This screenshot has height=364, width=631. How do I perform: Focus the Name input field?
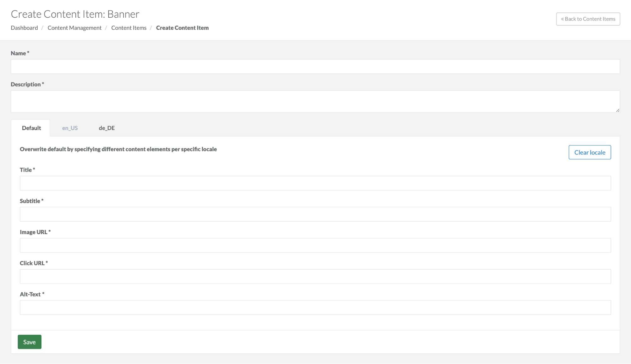tap(315, 67)
